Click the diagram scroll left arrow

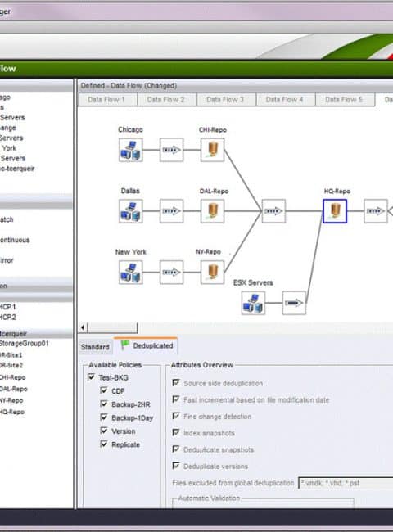tap(83, 327)
